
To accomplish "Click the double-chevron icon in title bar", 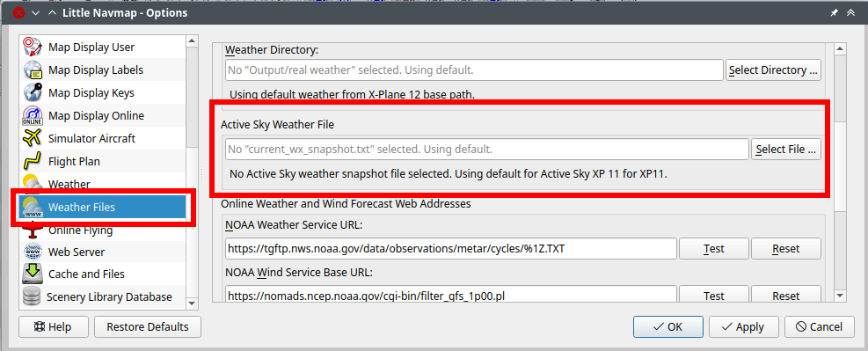I will point(850,12).
